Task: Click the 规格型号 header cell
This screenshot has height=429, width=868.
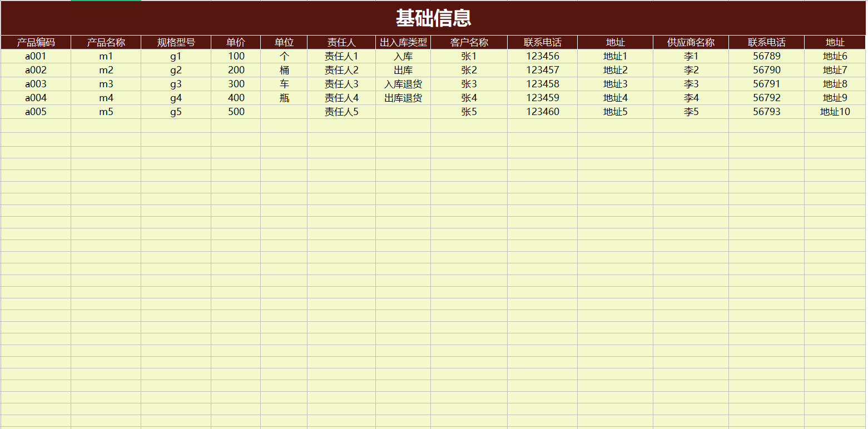Action: pos(176,42)
